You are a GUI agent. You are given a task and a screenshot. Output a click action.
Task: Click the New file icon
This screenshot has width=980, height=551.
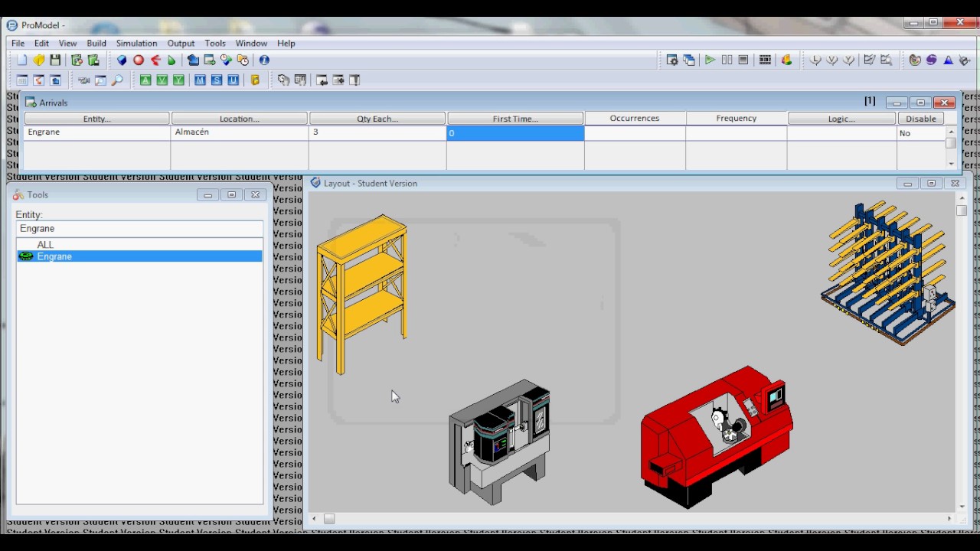pos(22,60)
